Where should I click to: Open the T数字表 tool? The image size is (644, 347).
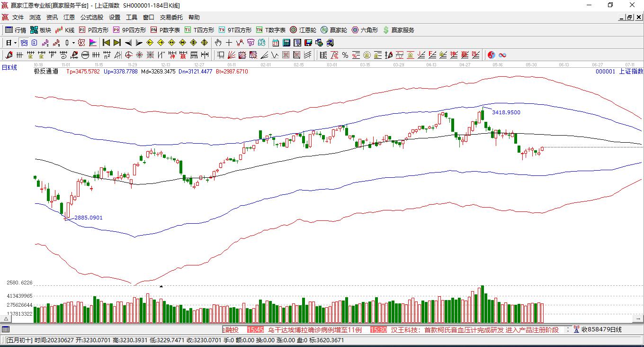click(x=271, y=30)
